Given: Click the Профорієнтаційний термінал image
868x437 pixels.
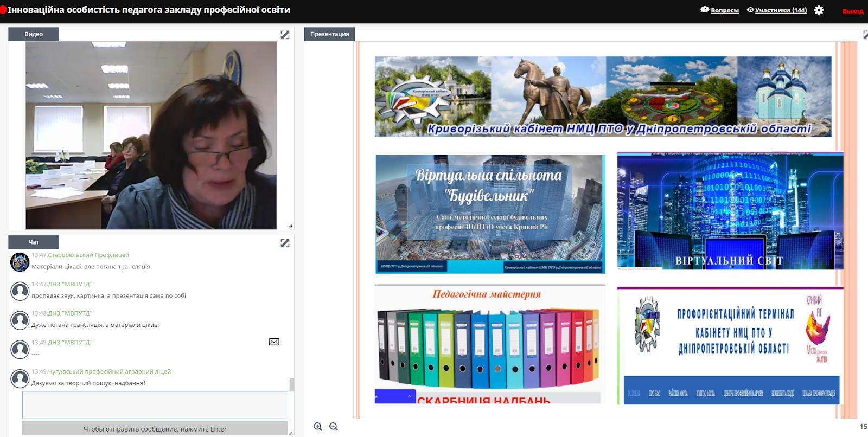Looking at the screenshot, I should pos(730,346).
